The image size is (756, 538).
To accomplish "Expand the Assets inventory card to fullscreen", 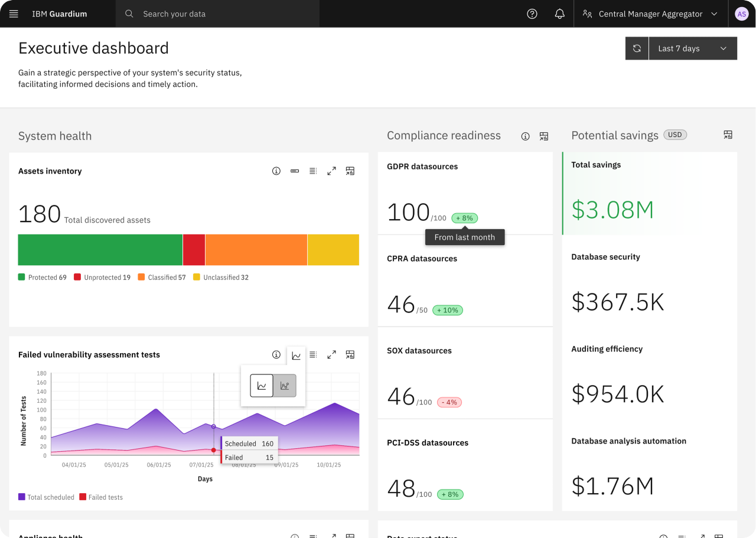I will click(x=331, y=171).
